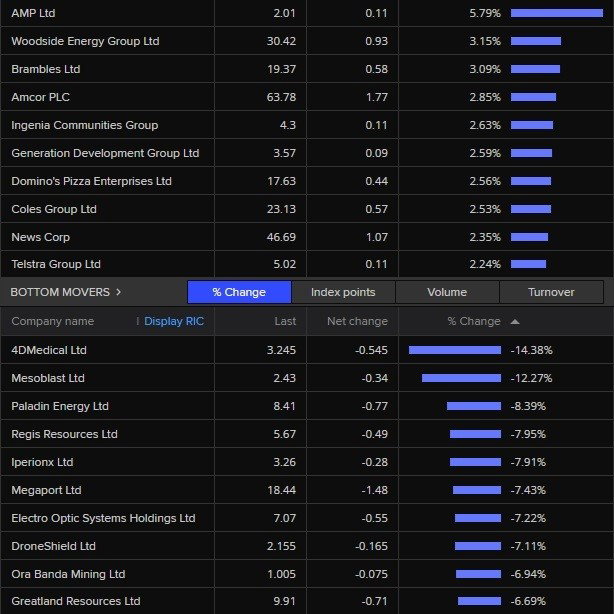Click Woodside last price 30.42
This screenshot has width=614, height=614.
point(281,41)
